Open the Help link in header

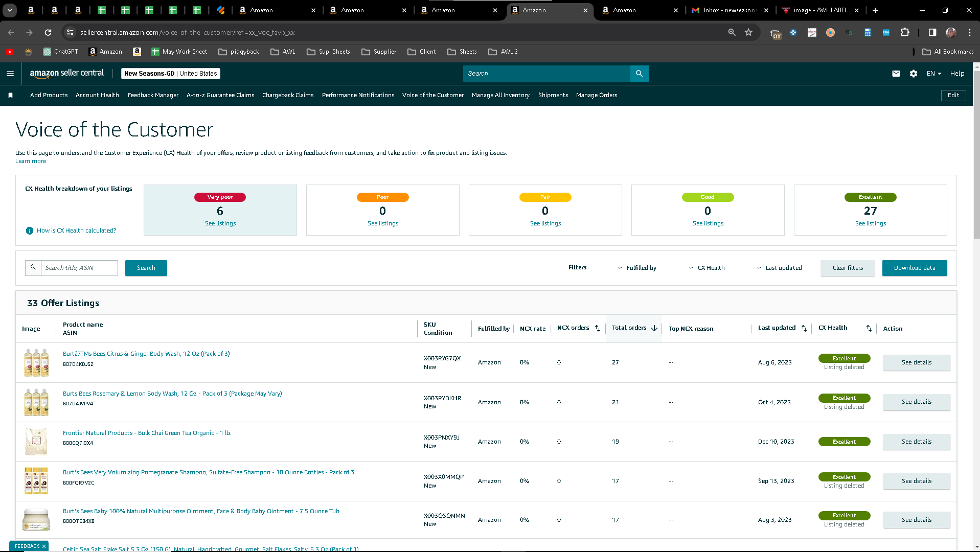[x=957, y=74]
